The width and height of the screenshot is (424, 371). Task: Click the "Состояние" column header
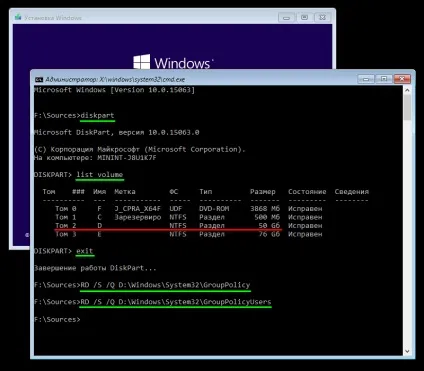pos(307,192)
